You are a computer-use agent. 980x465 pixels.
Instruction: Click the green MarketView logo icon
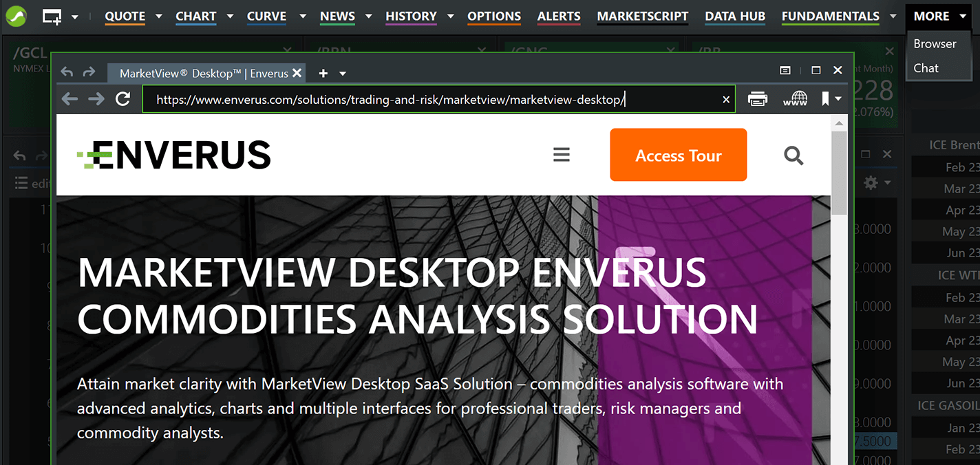15,16
